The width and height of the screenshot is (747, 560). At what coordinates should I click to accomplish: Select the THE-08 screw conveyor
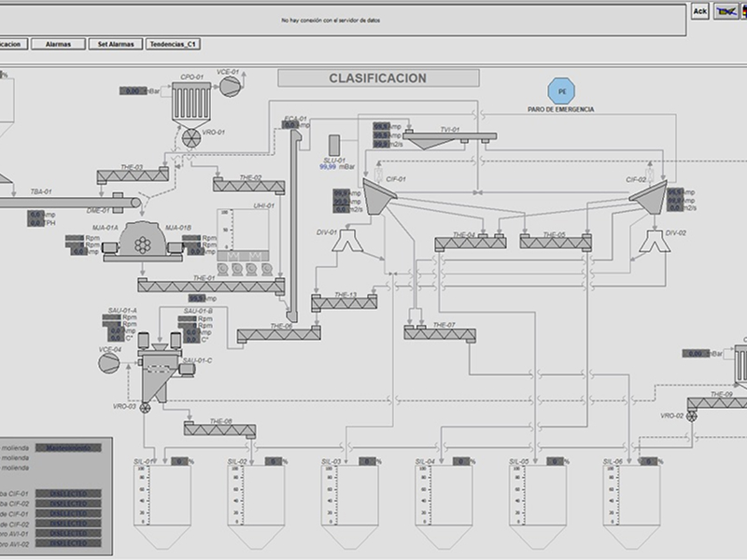219,429
